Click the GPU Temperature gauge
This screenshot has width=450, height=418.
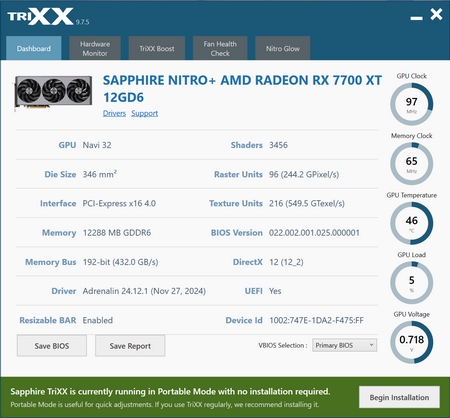(x=412, y=223)
